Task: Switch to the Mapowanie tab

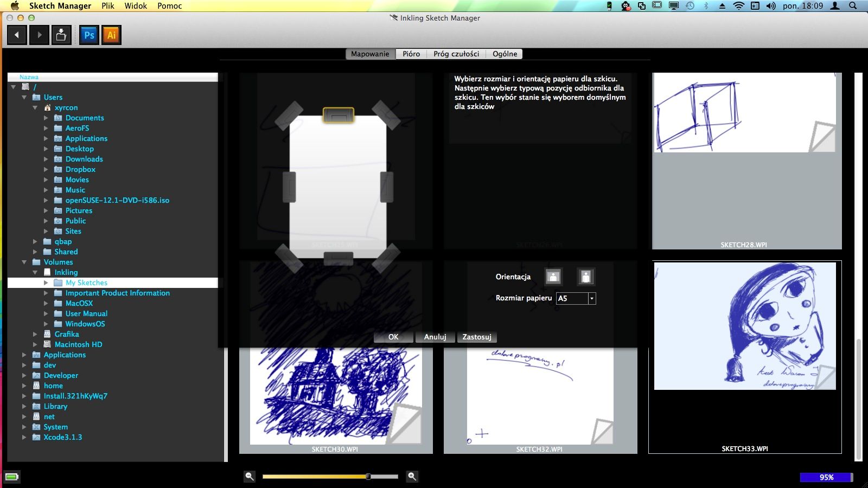Action: coord(370,54)
